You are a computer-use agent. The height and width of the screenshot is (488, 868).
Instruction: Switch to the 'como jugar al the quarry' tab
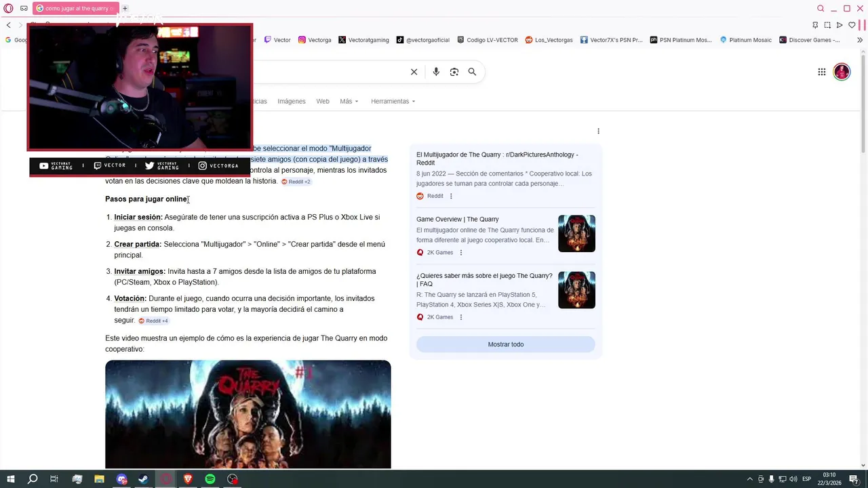[x=75, y=8]
